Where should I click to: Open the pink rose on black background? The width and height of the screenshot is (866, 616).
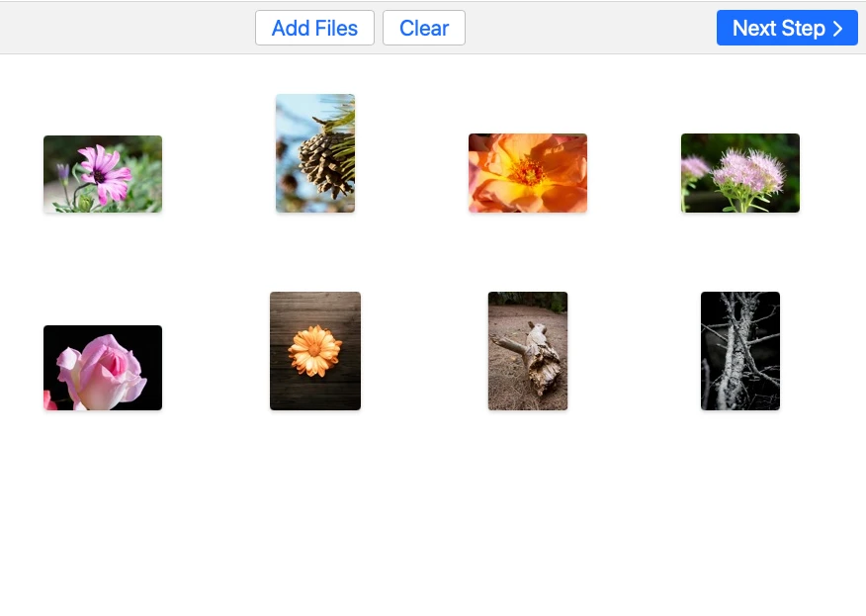(103, 367)
